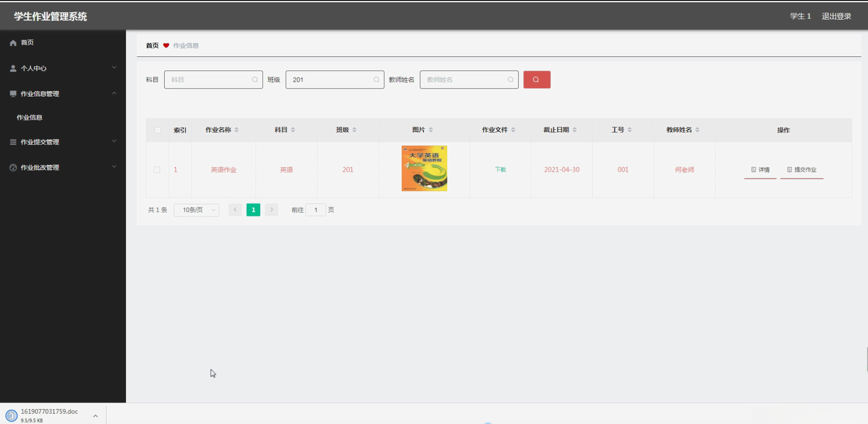Click the English textbook cover thumbnail

pos(424,168)
